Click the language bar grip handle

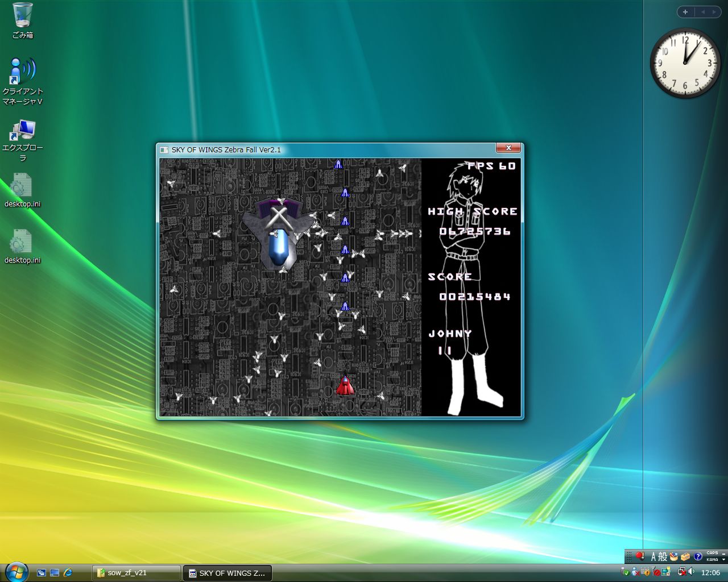pos(629,556)
